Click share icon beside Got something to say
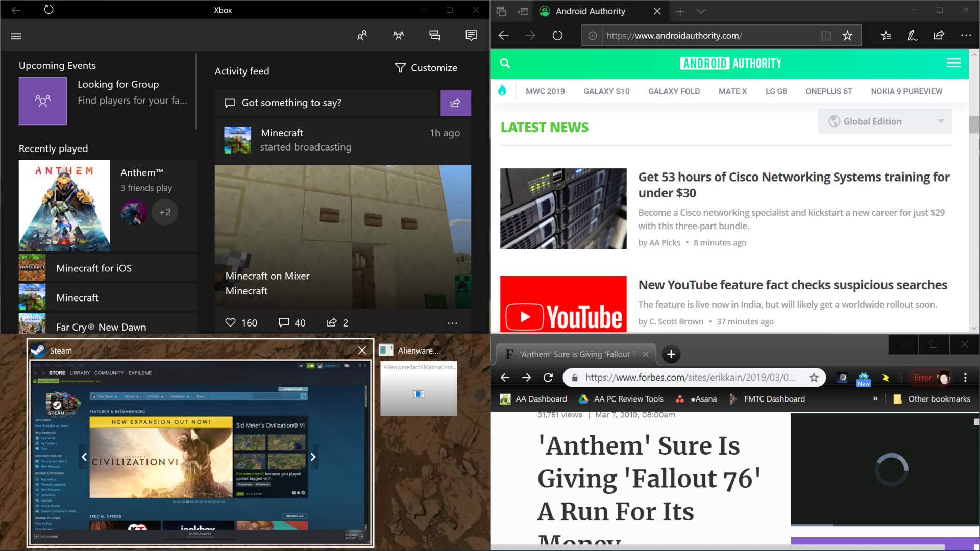 click(455, 103)
